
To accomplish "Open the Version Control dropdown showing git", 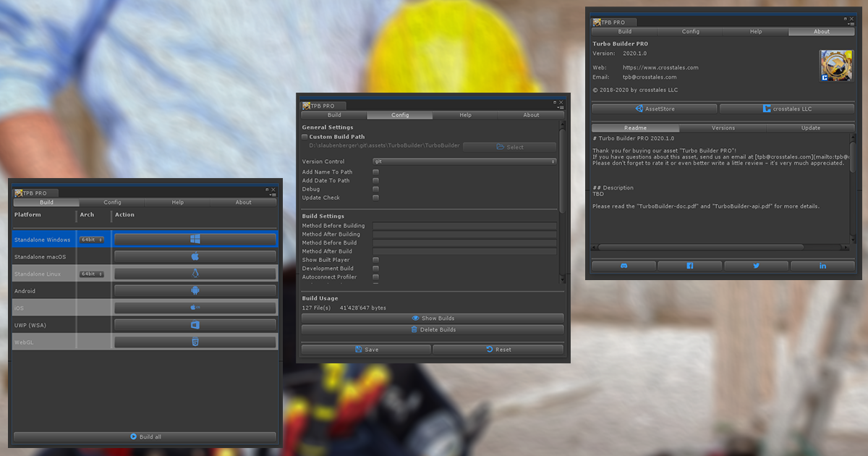I will [x=464, y=161].
